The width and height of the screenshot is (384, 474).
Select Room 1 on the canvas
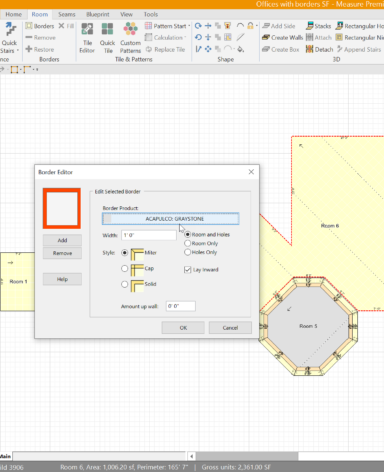pyautogui.click(x=18, y=282)
